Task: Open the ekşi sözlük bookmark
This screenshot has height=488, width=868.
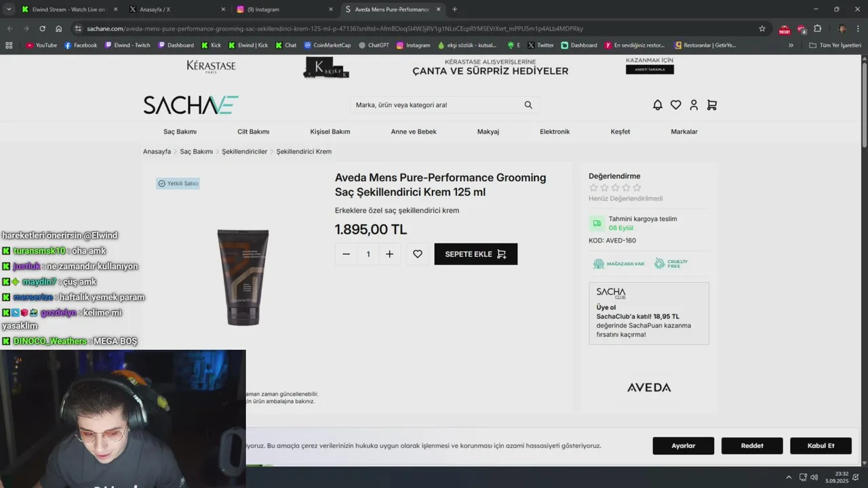Action: 467,45
